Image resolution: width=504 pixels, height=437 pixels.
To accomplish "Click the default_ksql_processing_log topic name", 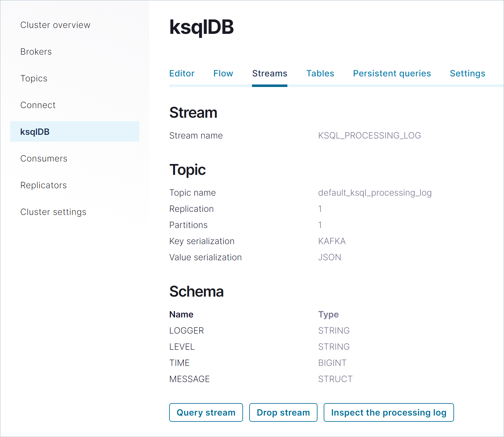I will pyautogui.click(x=375, y=193).
